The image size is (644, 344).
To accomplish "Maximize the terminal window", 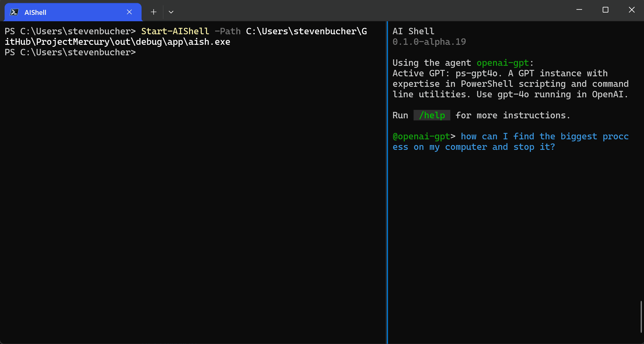I will click(605, 10).
